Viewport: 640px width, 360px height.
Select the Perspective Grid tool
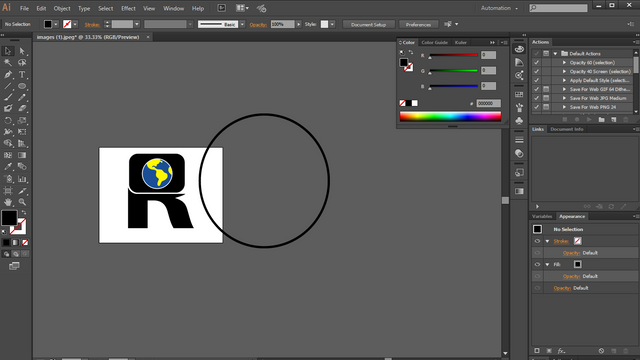(x=22, y=143)
